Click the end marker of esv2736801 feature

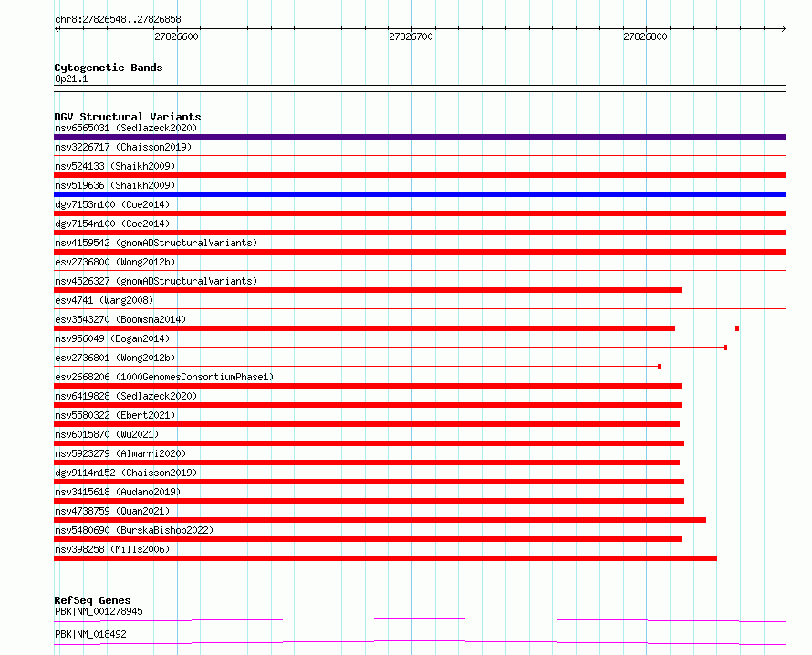pyautogui.click(x=660, y=367)
